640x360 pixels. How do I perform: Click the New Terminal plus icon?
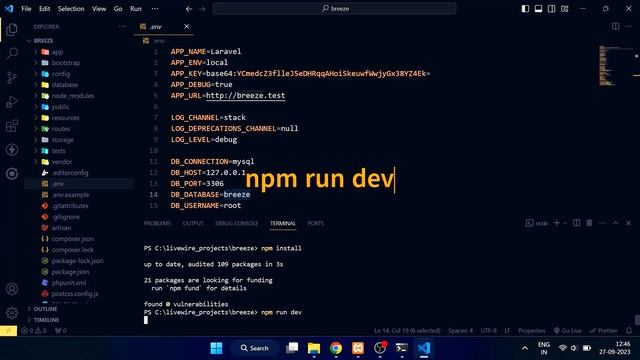(x=556, y=223)
